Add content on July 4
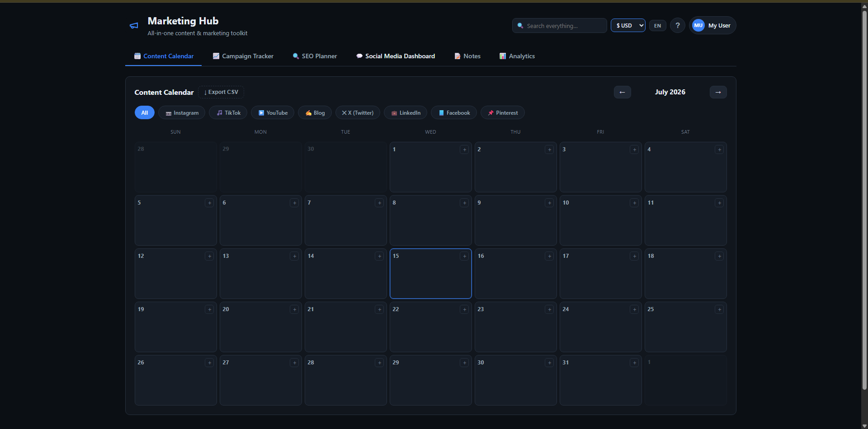 719,149
